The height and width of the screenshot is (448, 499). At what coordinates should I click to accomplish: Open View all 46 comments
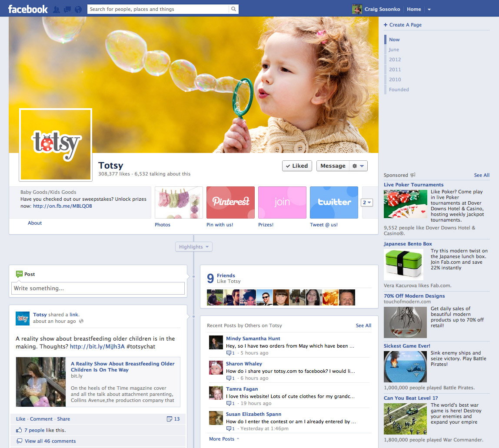tap(50, 441)
